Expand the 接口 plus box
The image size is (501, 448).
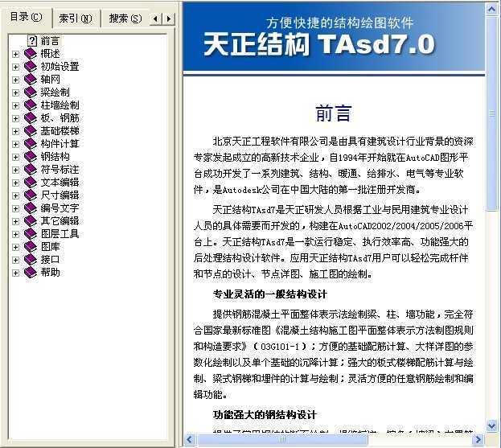[x=15, y=260]
